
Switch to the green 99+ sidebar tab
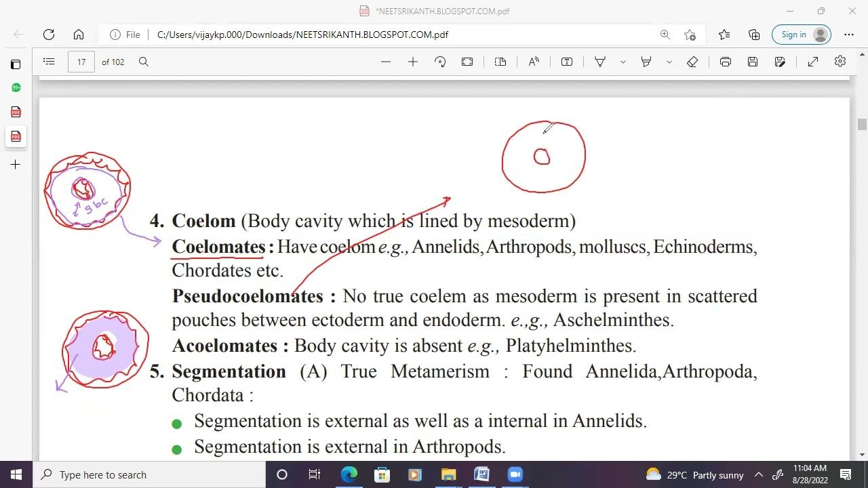pyautogui.click(x=16, y=87)
